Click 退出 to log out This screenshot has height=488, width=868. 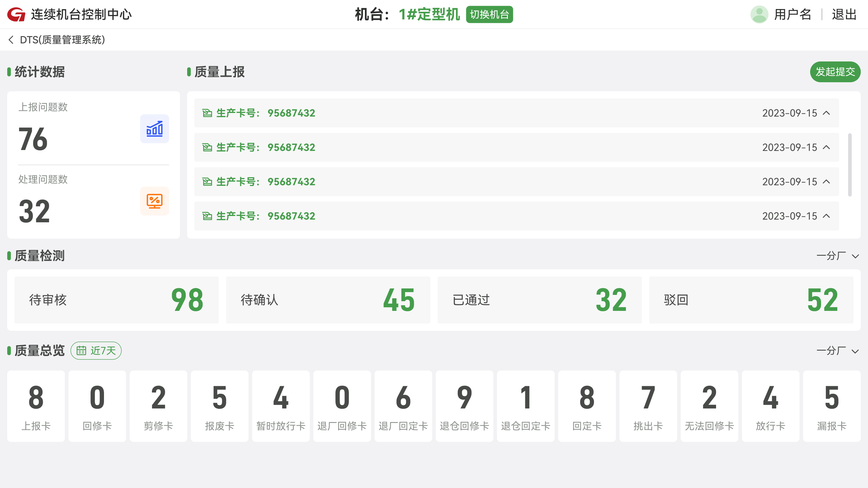[x=844, y=14]
